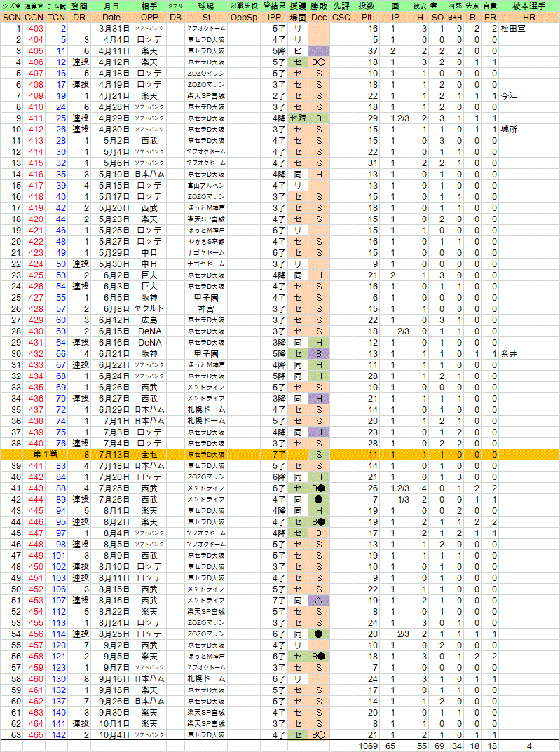
Task: Click the date cell 9月16日
Action: (x=111, y=678)
